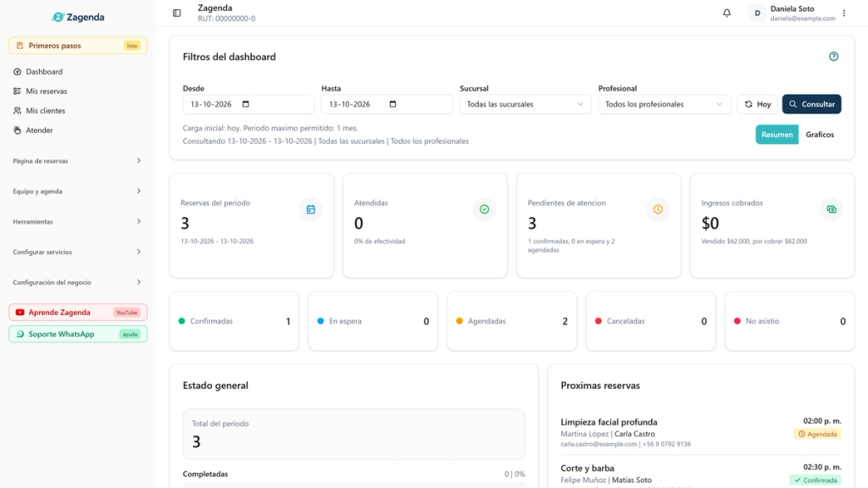Click the Total del periodo box

353,435
